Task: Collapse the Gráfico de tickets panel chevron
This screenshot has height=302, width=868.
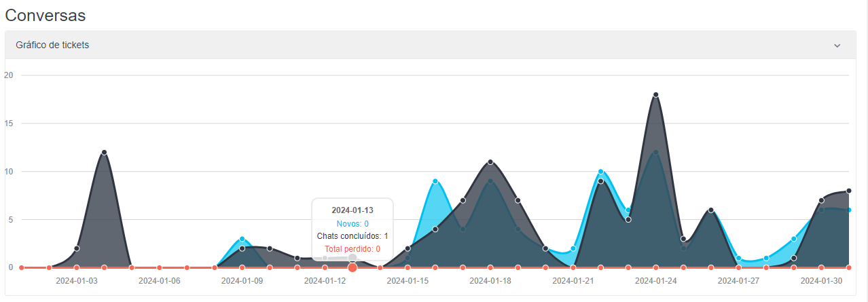Action: tap(837, 45)
